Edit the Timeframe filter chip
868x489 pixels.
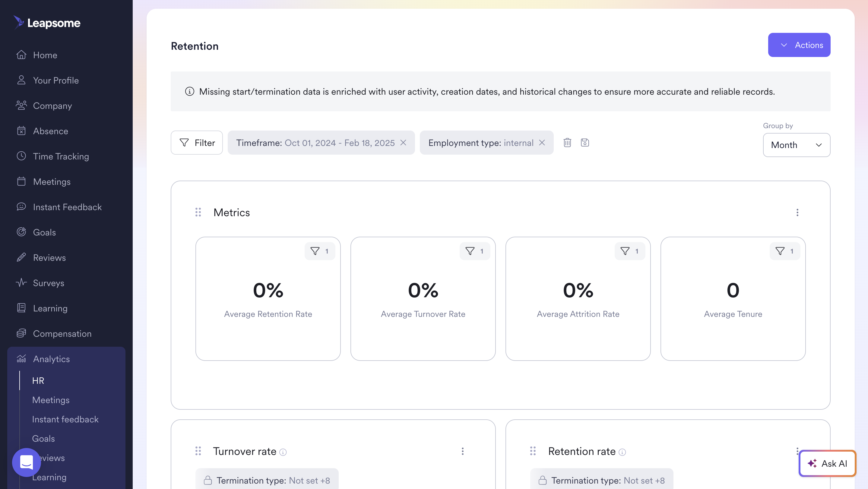[x=315, y=143]
